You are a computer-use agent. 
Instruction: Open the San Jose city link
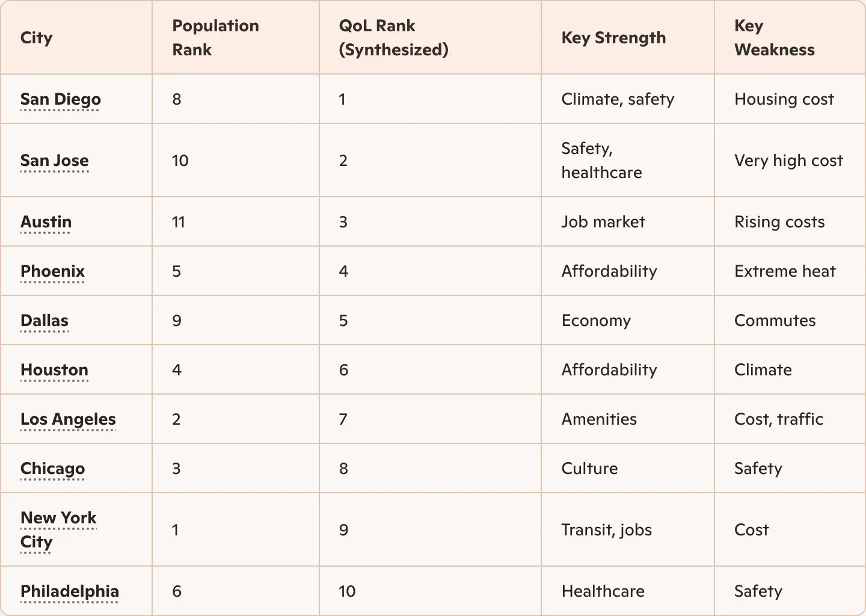click(54, 161)
